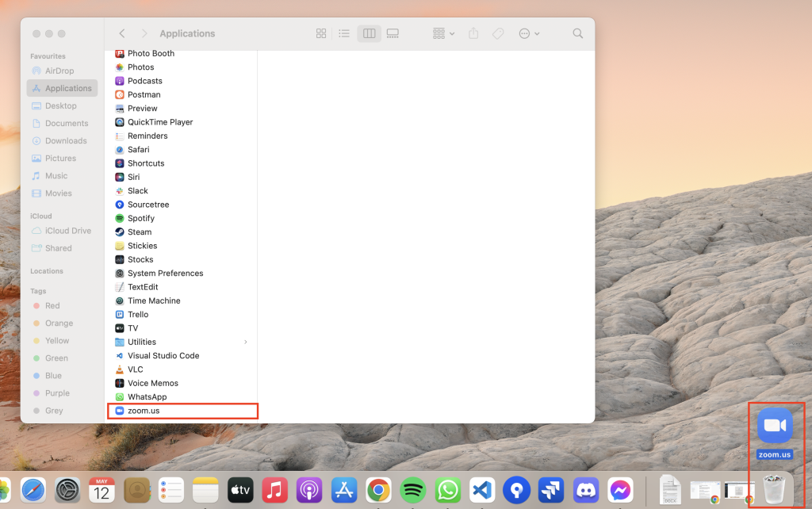Open Desktop in the sidebar
The height and width of the screenshot is (509, 812).
62,105
